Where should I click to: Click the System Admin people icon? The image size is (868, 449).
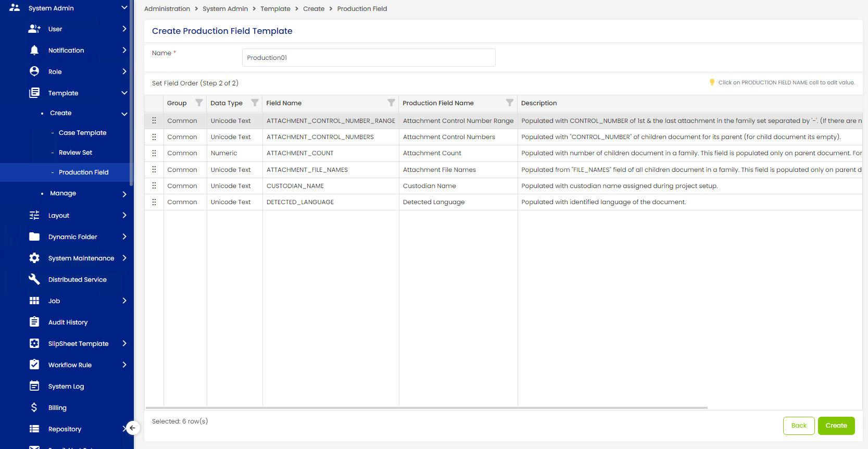[x=15, y=8]
